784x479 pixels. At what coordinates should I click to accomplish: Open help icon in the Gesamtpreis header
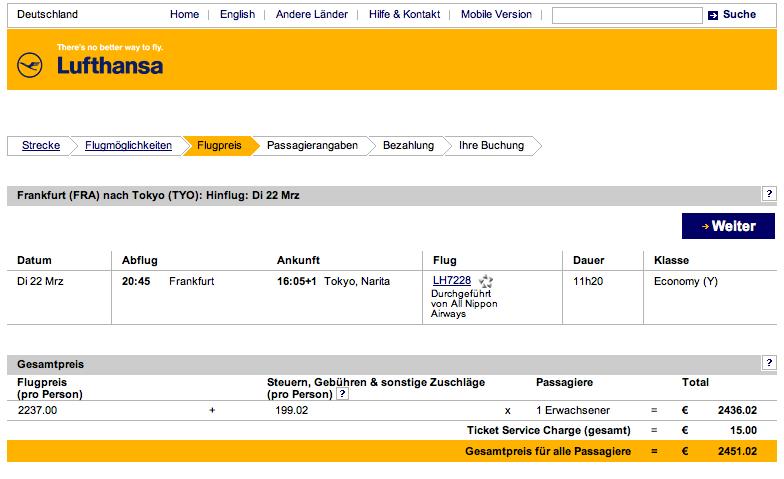[x=769, y=365]
